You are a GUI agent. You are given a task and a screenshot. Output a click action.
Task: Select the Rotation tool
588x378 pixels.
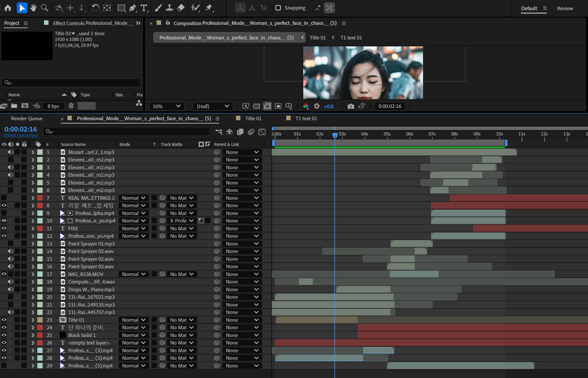coord(96,8)
